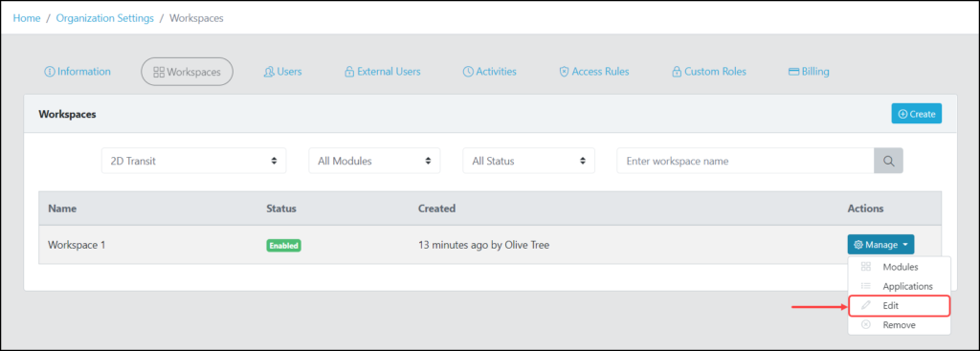Focus the workspace name search field
This screenshot has height=351, width=980.
click(x=745, y=161)
